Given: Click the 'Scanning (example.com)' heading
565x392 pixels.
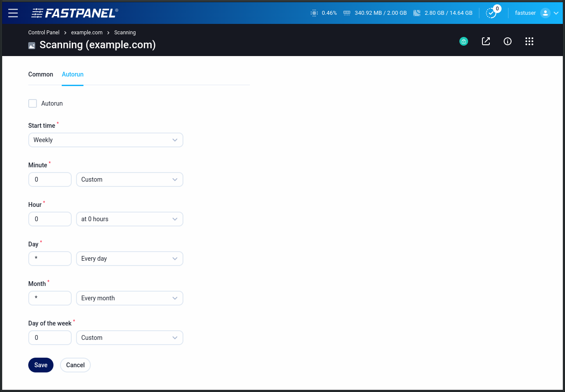Looking at the screenshot, I should [97, 45].
